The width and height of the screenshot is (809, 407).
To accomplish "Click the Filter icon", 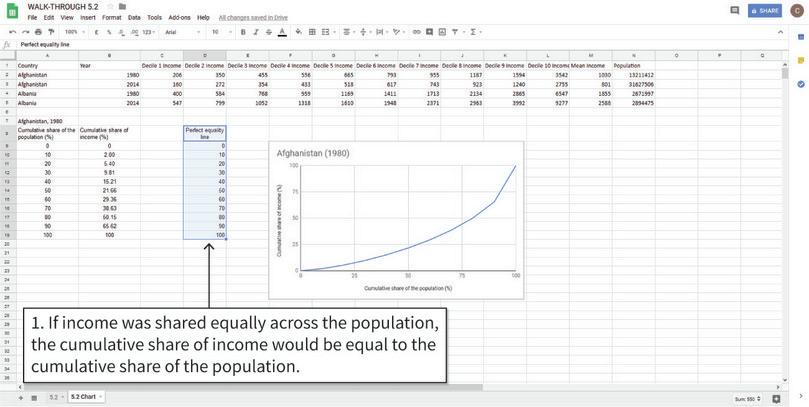I will pyautogui.click(x=457, y=32).
